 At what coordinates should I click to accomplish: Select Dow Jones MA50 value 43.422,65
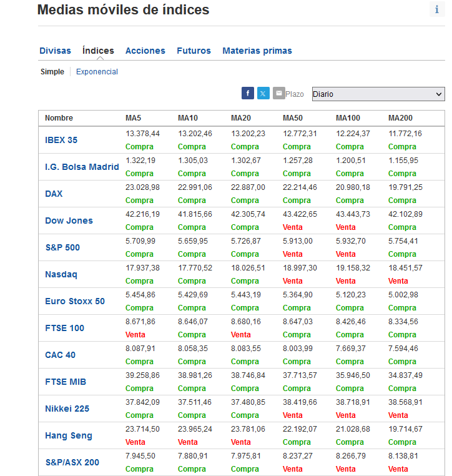pos(300,214)
